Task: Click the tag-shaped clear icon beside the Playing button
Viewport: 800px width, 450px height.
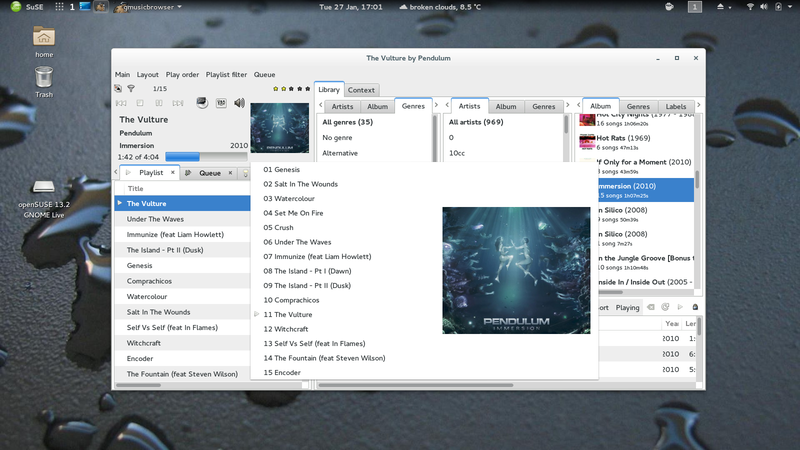Action: point(651,307)
